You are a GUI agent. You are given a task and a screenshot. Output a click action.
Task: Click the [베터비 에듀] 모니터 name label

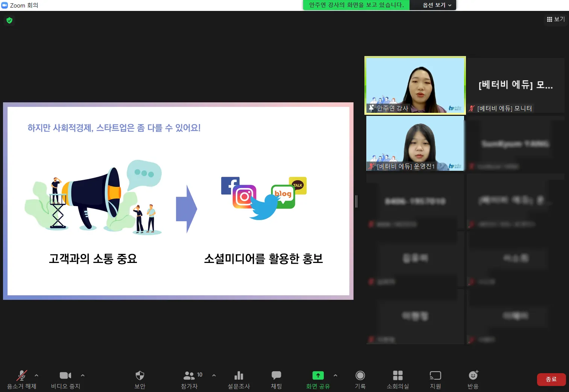[x=505, y=108]
